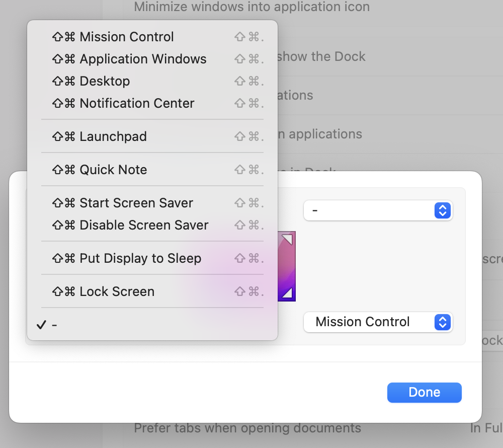Click the checkmark beside the dash option
Image resolution: width=503 pixels, height=448 pixels.
click(x=41, y=325)
